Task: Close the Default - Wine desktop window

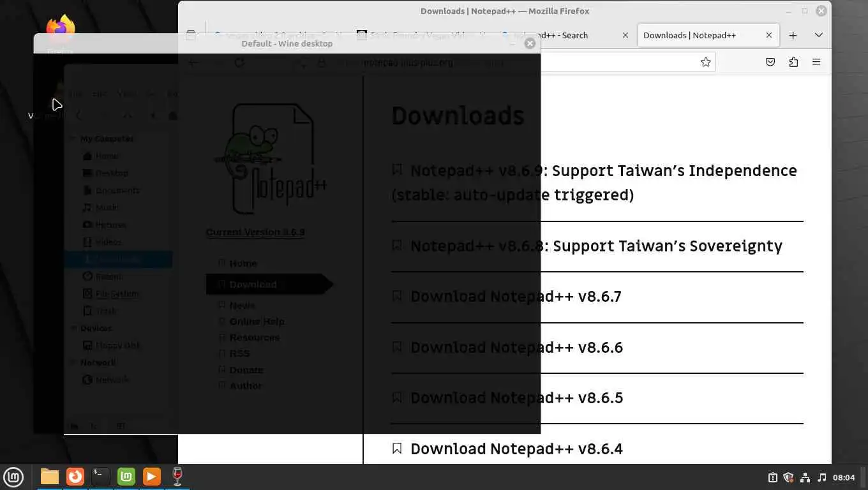Action: [x=530, y=43]
